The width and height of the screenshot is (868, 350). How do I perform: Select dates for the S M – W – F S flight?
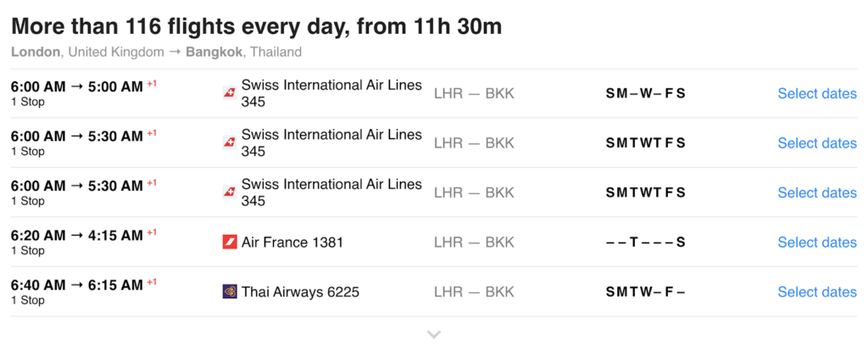[816, 93]
